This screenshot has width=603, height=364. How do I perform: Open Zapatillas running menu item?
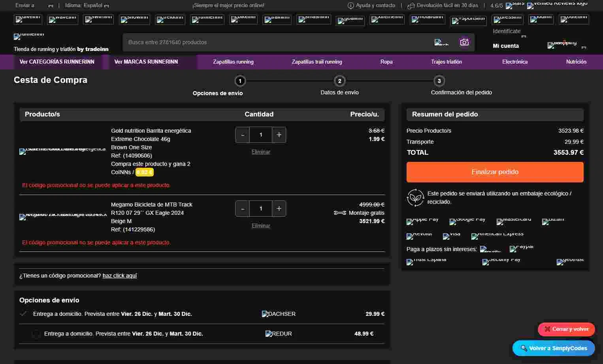(233, 62)
